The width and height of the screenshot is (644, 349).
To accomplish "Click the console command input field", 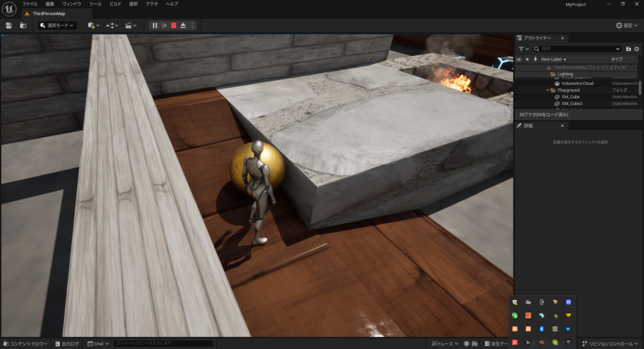I will pyautogui.click(x=162, y=344).
